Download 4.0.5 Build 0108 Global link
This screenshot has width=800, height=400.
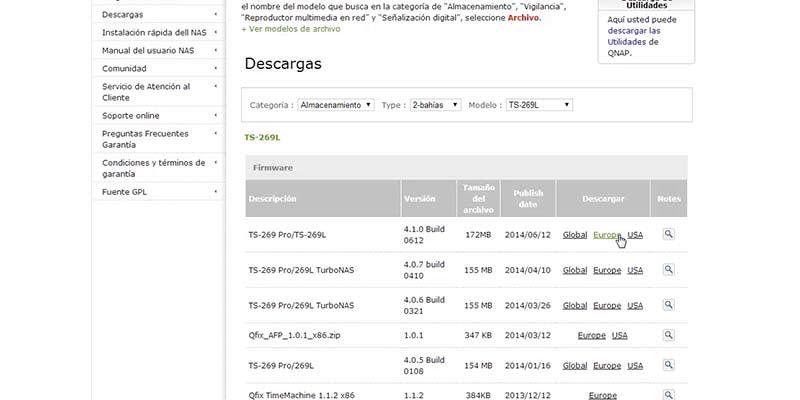[575, 366]
